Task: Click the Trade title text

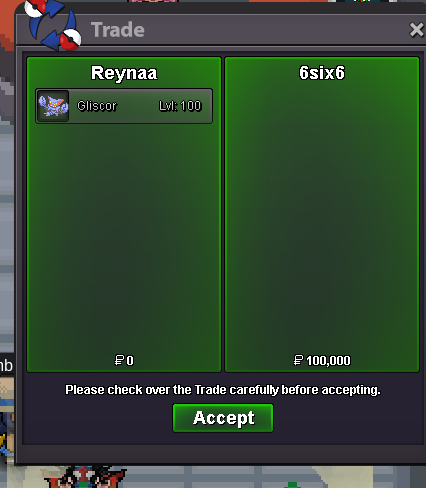Action: (118, 30)
